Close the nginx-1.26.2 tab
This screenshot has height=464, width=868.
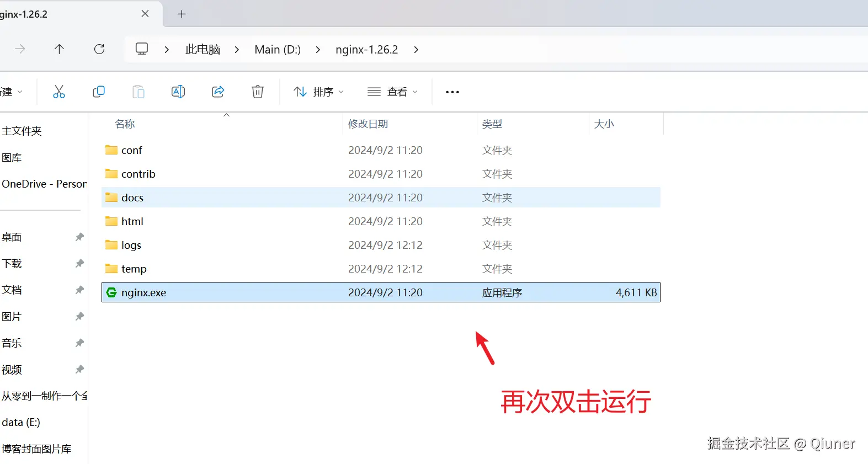click(x=145, y=14)
